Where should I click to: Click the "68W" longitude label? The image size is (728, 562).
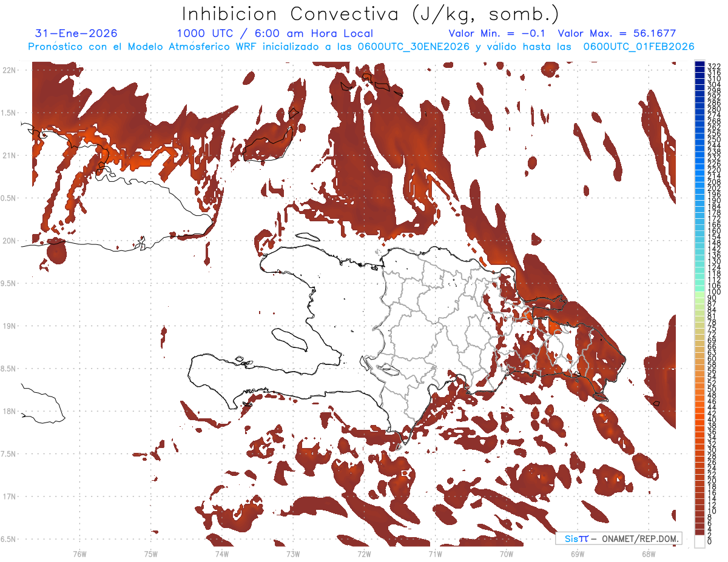pos(649,554)
